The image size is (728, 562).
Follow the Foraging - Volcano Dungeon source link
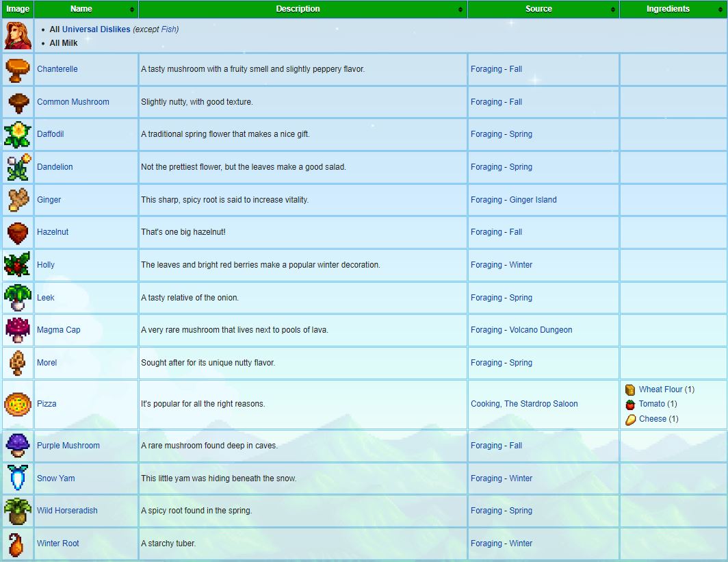521,330
